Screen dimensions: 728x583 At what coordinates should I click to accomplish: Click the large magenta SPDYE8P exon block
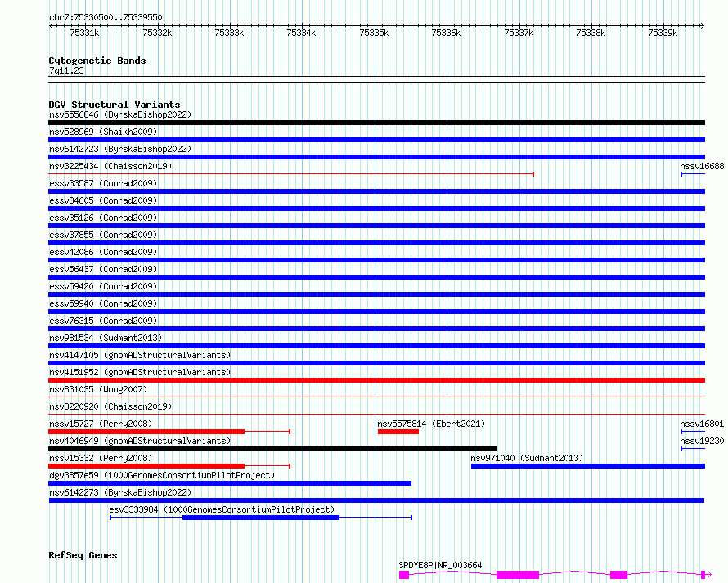point(518,575)
